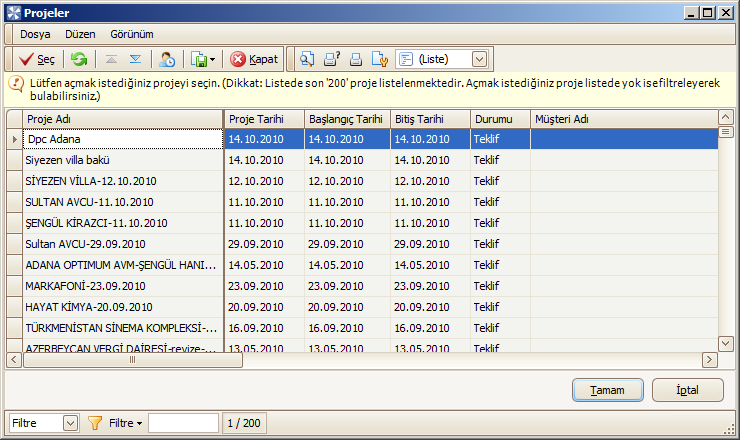The height and width of the screenshot is (440, 740).
Task: Select the TÜRKMENİSTAN SİNEMA KOMPLEKSİ project
Action: coord(123,328)
